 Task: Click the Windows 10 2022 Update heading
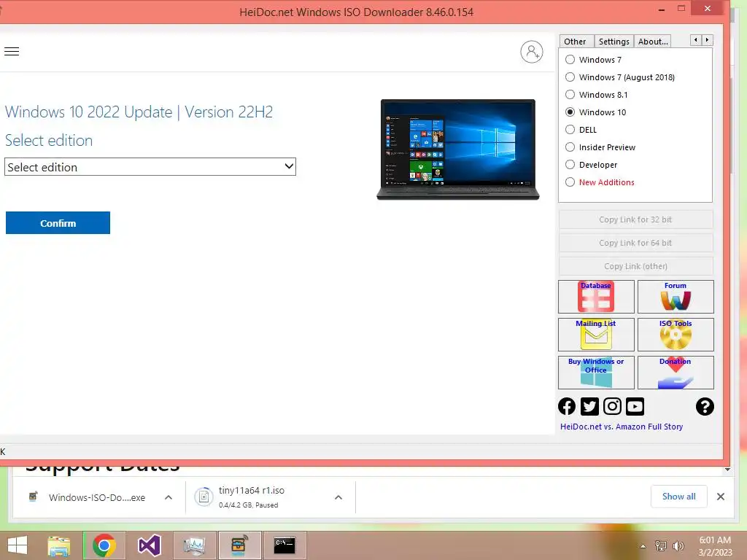[x=139, y=112]
